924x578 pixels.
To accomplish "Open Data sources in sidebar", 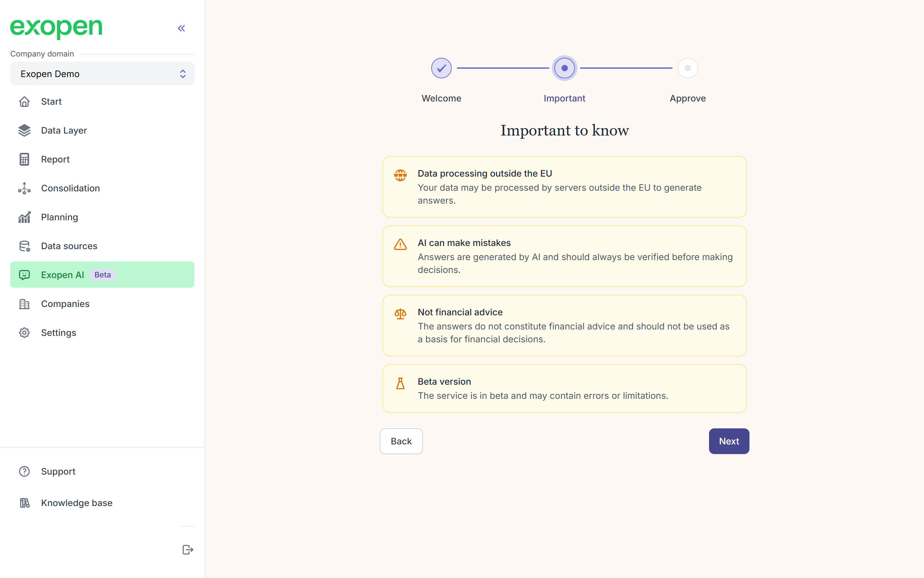I will point(102,246).
